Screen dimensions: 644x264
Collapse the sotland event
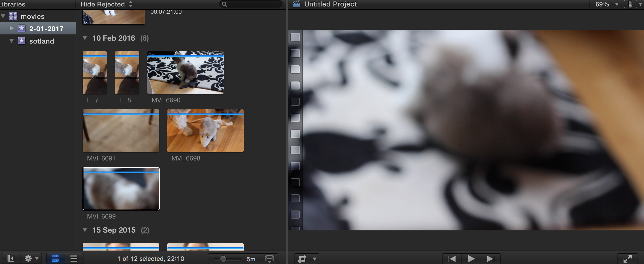click(x=12, y=41)
